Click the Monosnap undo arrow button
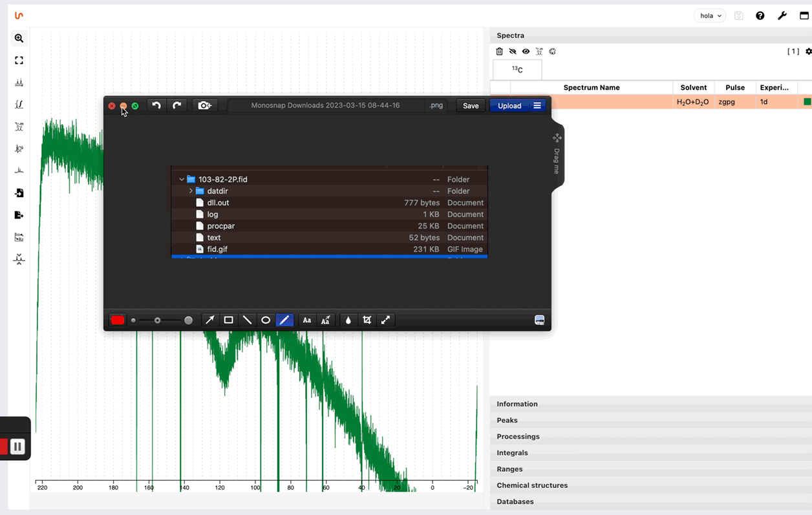 [156, 105]
